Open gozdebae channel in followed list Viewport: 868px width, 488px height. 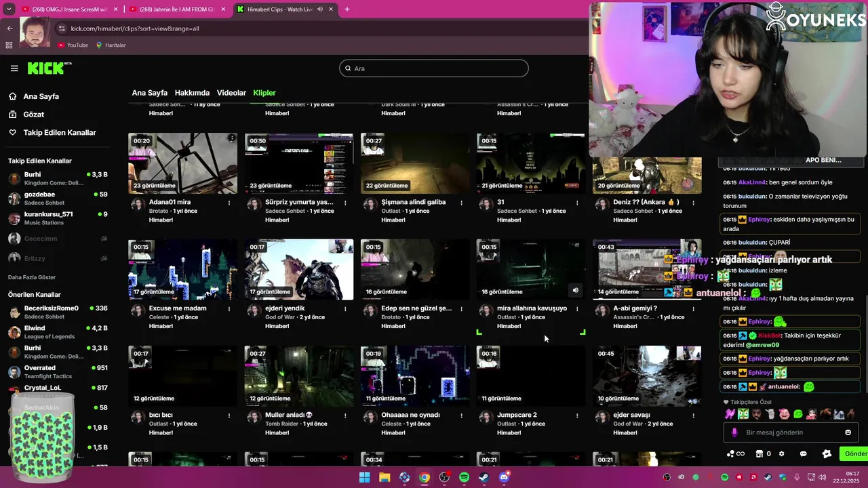58,198
